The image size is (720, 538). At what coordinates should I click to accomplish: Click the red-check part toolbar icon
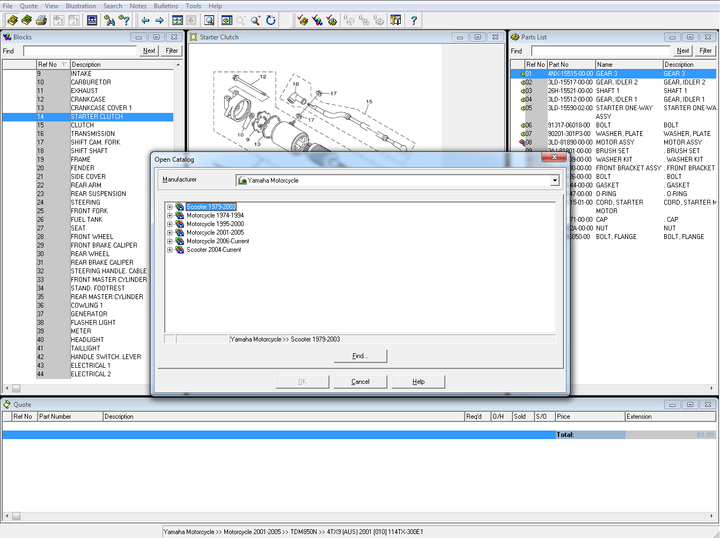pyautogui.click(x=332, y=20)
